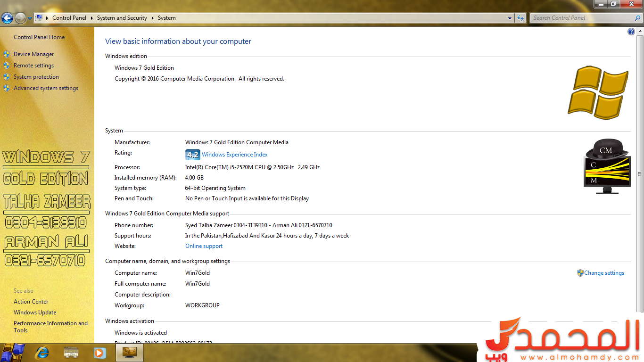
Task: Click the blue Help question mark icon
Action: coord(631,32)
